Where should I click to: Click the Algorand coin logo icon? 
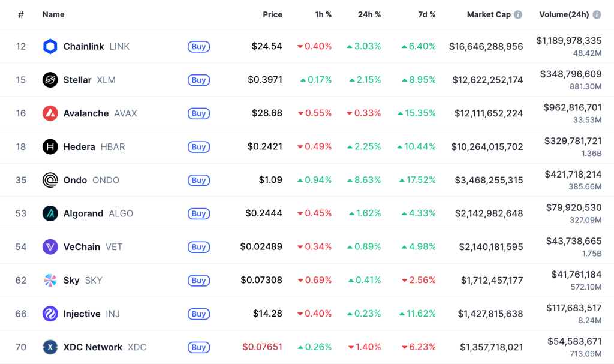[50, 213]
